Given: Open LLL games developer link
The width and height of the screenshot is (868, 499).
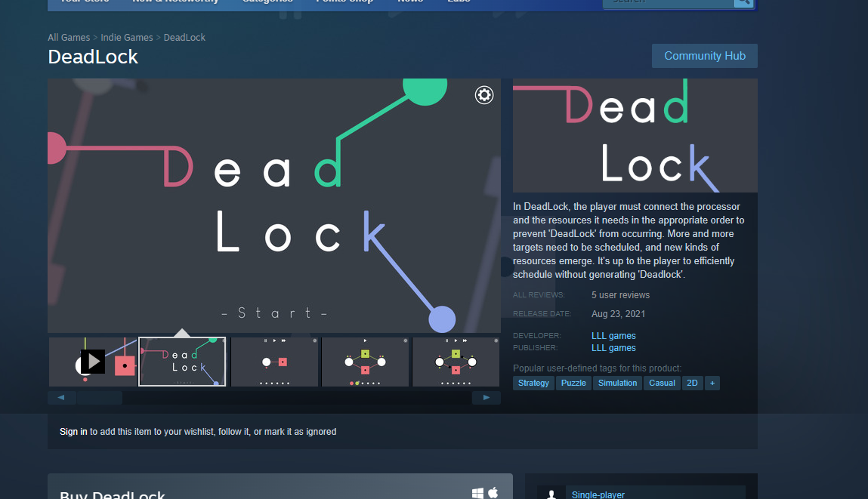Looking at the screenshot, I should click(613, 336).
